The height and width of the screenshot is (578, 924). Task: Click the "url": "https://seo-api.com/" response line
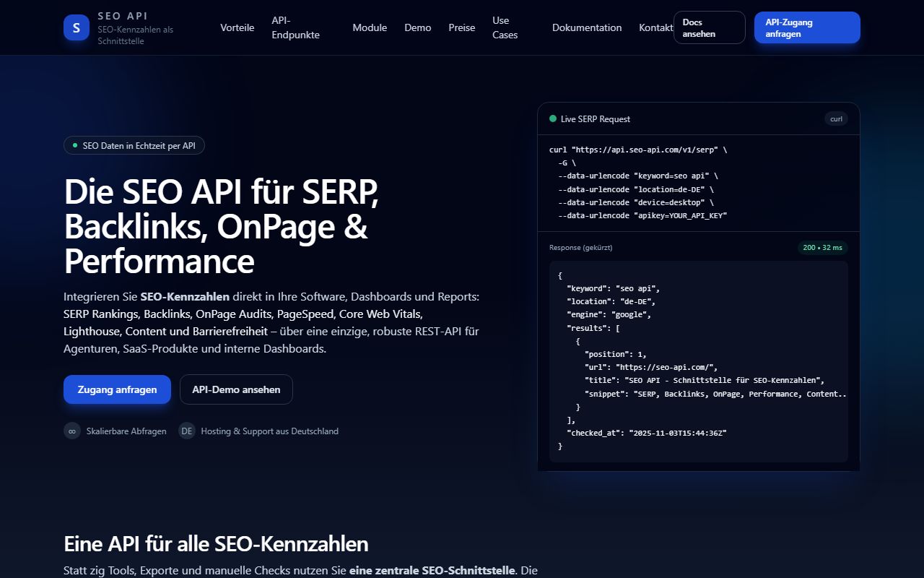651,367
